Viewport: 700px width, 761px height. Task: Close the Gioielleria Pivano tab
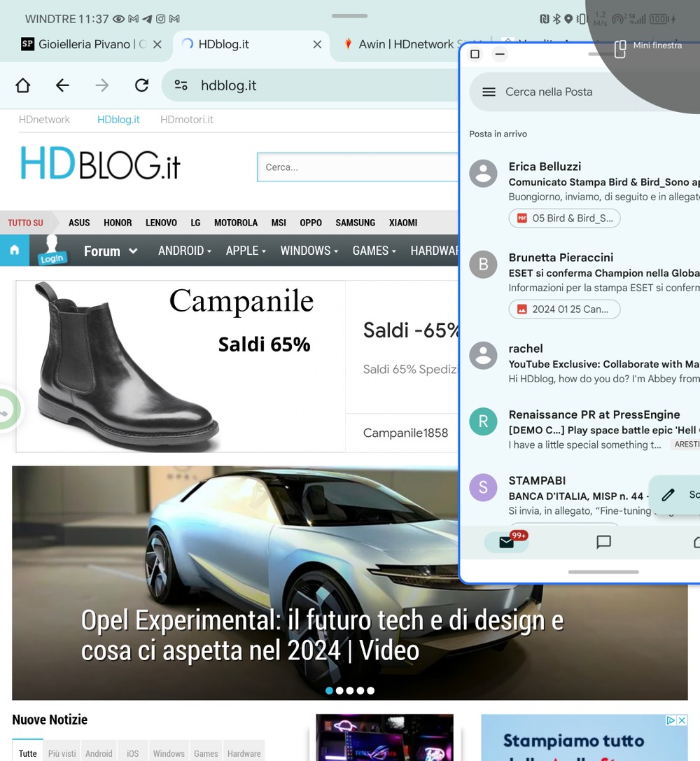(x=157, y=45)
